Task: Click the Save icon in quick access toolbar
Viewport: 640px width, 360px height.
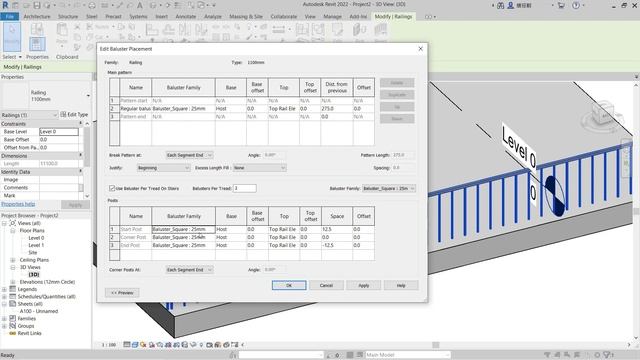Action: pos(37,5)
